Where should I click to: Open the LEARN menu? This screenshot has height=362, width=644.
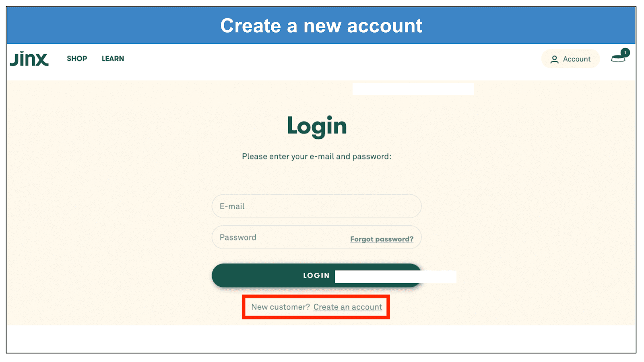pos(113,59)
